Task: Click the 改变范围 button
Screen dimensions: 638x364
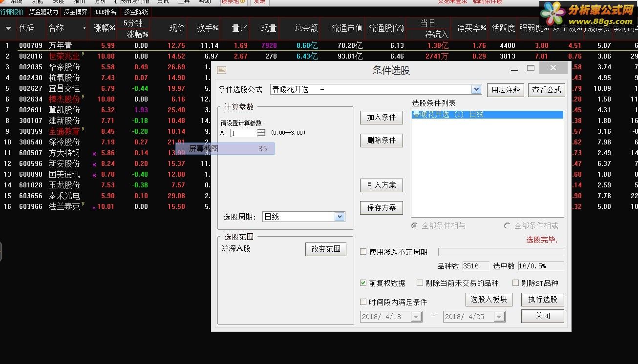Action: [x=326, y=249]
